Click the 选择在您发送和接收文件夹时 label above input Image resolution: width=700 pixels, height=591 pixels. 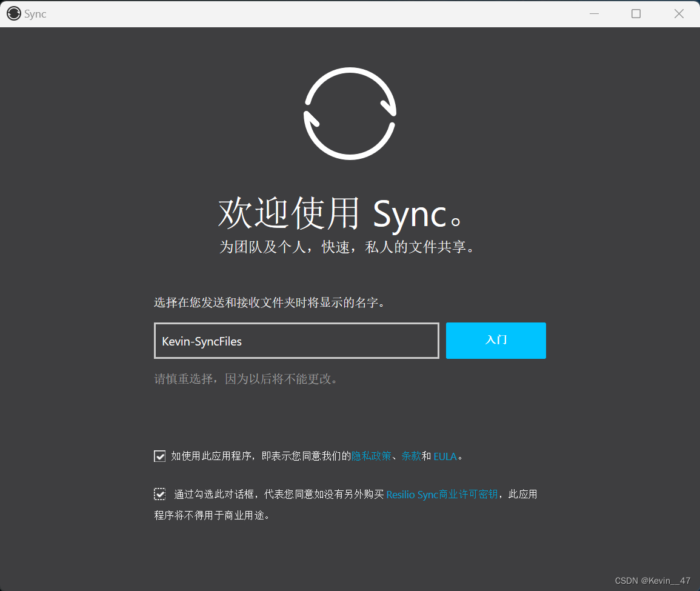click(270, 302)
